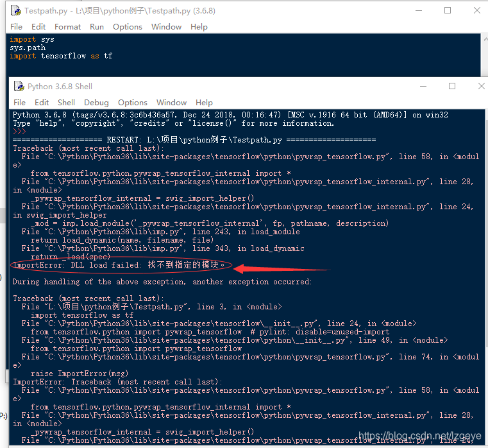This screenshot has height=448, width=488.
Task: Maximize the Testpath.py editor window
Action: pos(448,11)
